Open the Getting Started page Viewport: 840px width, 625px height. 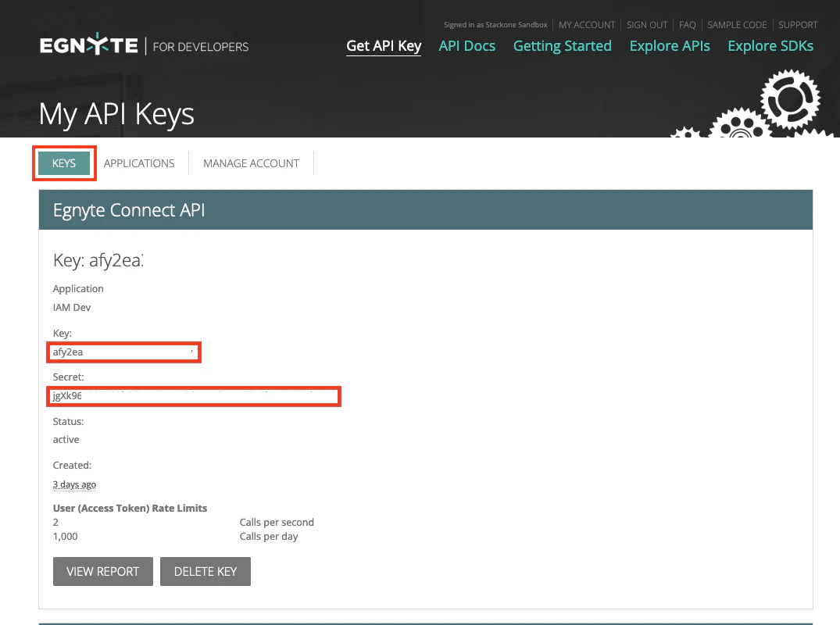(x=563, y=46)
